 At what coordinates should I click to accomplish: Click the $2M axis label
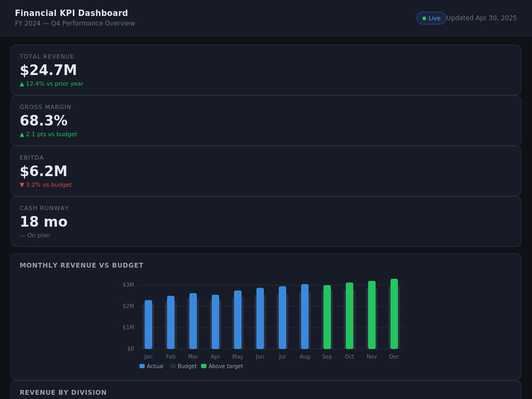128,306
